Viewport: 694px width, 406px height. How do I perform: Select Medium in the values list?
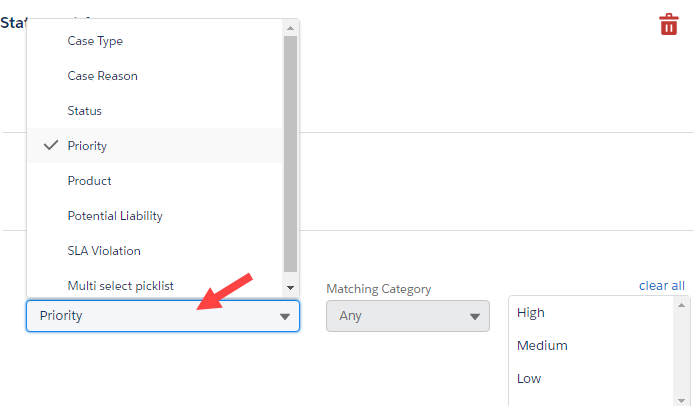tap(542, 346)
